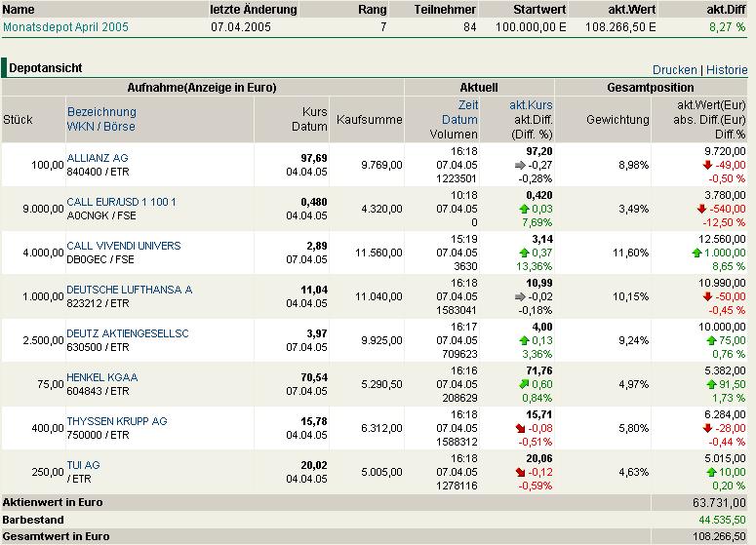
Task: Open the Historie link
Action: pyautogui.click(x=727, y=70)
